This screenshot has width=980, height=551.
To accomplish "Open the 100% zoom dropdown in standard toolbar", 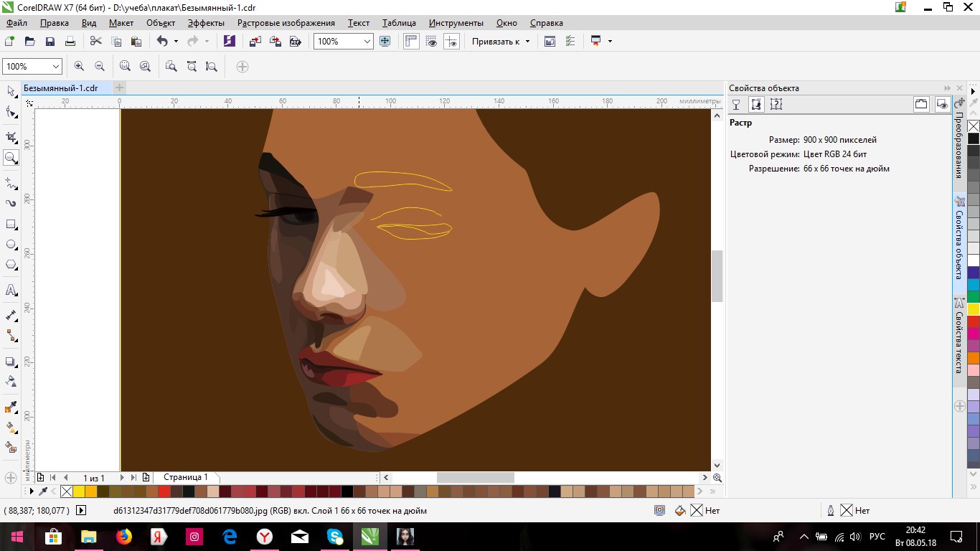I will pyautogui.click(x=367, y=42).
